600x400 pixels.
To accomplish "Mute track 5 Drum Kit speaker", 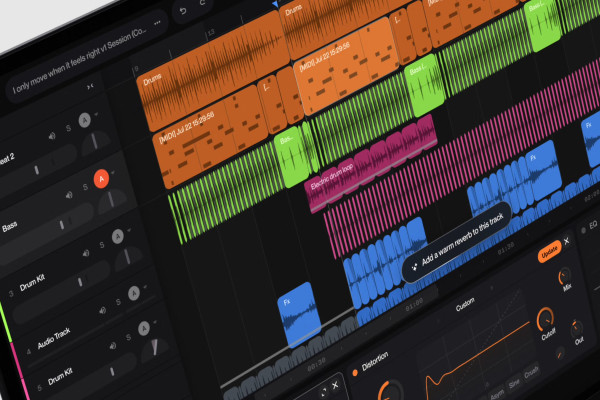I will (x=113, y=346).
